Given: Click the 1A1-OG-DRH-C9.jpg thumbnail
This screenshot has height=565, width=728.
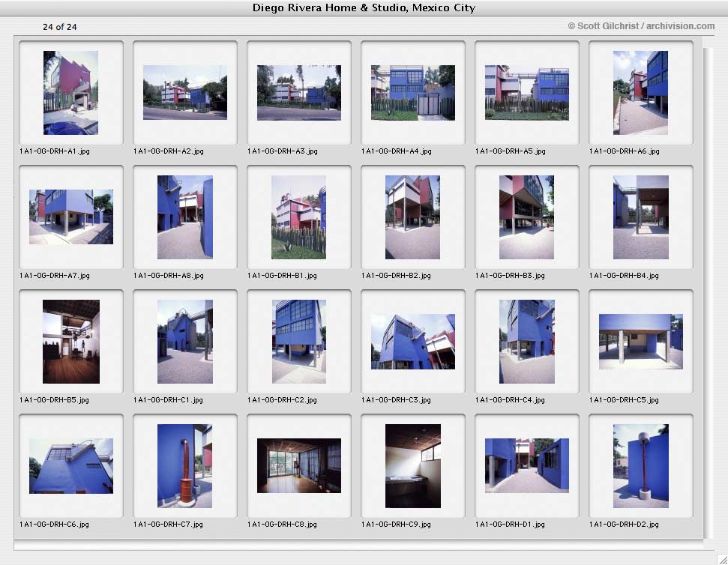Looking at the screenshot, I should [x=413, y=466].
